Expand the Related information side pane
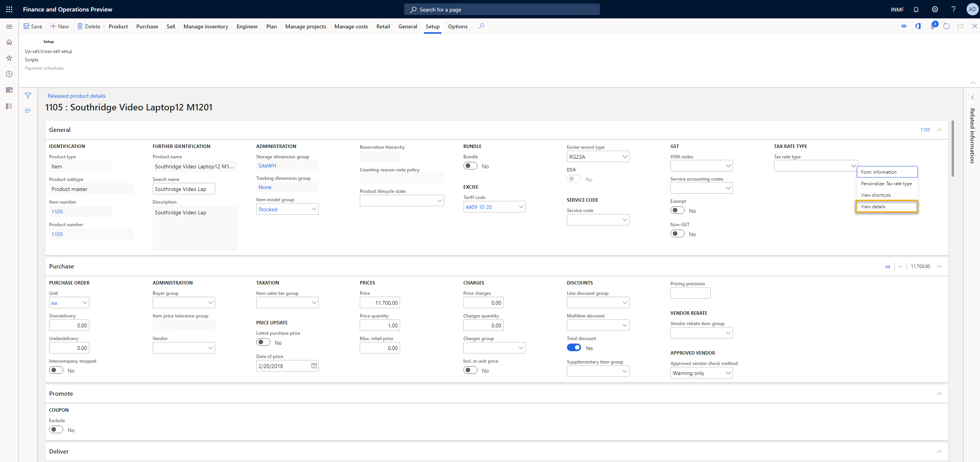Image resolution: width=980 pixels, height=462 pixels. 972,97
